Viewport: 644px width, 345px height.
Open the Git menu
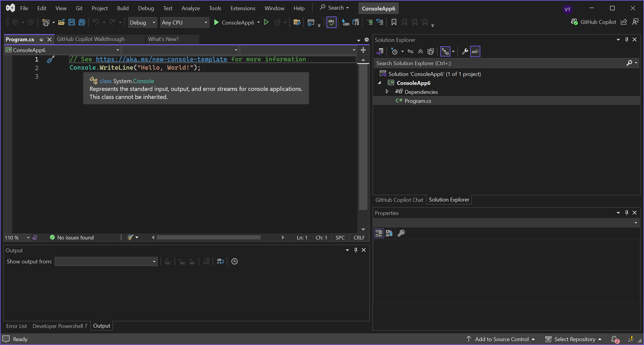coord(79,8)
